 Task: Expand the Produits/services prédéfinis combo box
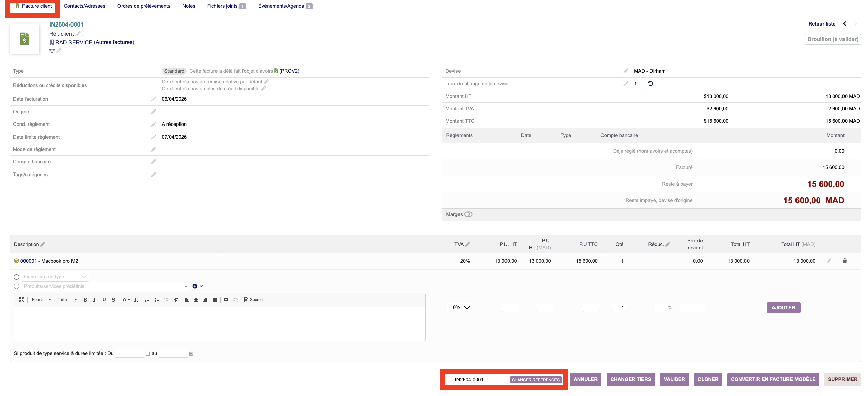(x=186, y=286)
